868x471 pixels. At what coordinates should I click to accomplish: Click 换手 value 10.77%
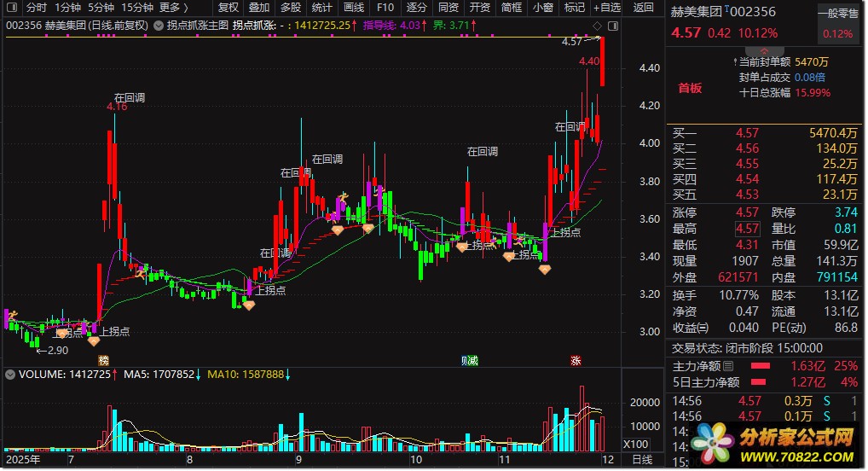738,296
